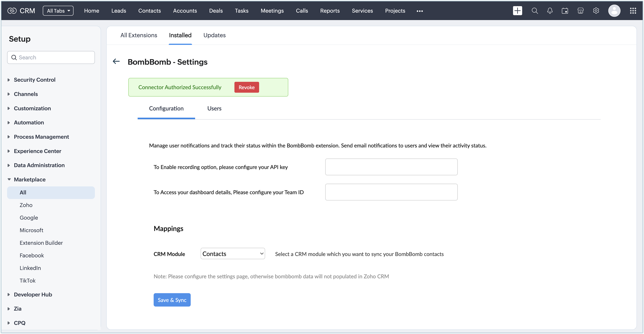Click the Save & Sync button
644x334 pixels.
point(172,300)
